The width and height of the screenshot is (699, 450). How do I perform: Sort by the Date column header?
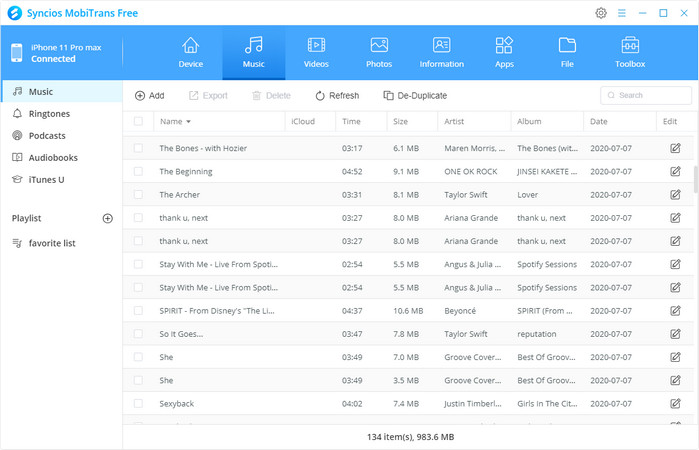tap(599, 121)
